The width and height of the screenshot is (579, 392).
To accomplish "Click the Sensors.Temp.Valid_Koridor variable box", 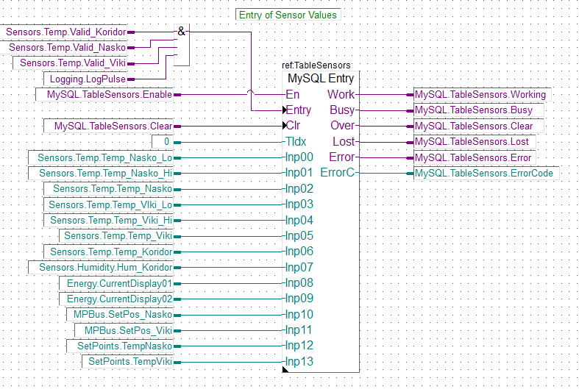I will click(63, 32).
